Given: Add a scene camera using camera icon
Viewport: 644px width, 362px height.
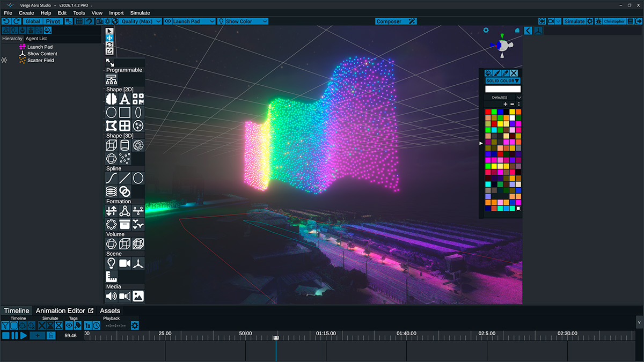Looking at the screenshot, I should coord(125,263).
